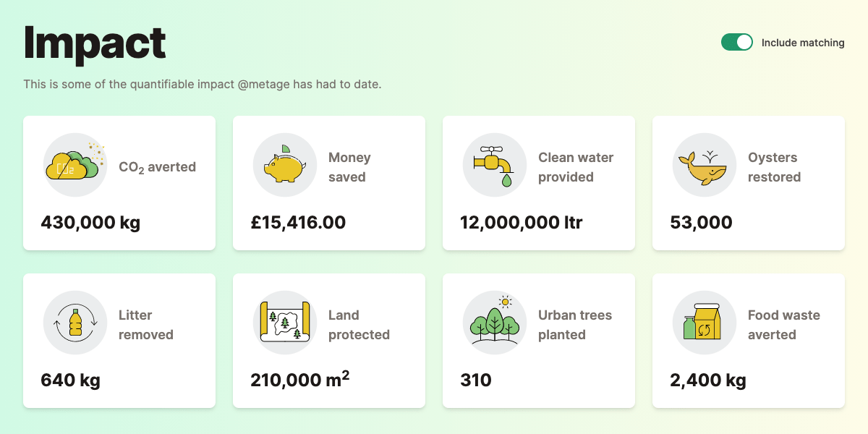Click the piggy bank Money saved icon

click(285, 165)
